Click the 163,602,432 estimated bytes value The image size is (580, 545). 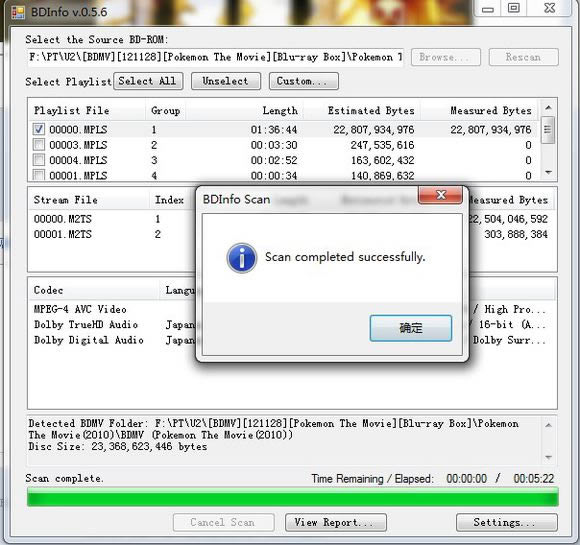point(382,161)
